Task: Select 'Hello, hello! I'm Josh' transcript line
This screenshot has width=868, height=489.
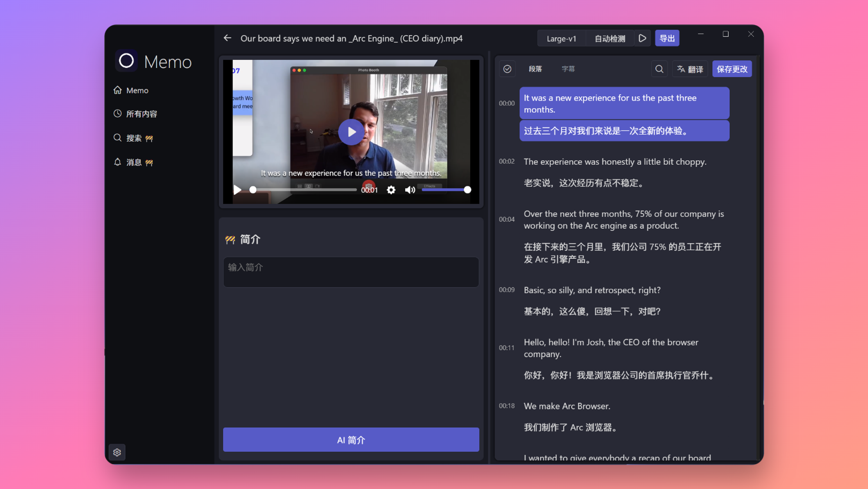Action: coord(611,348)
